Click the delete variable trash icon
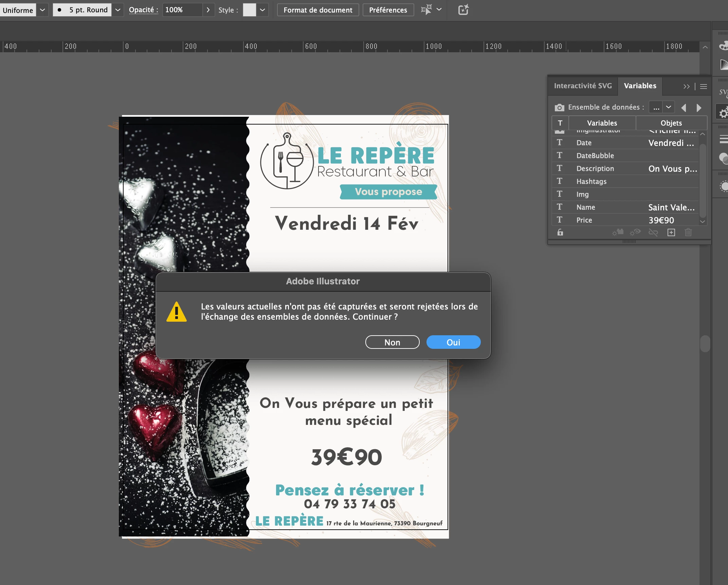This screenshot has width=728, height=585. [x=688, y=232]
